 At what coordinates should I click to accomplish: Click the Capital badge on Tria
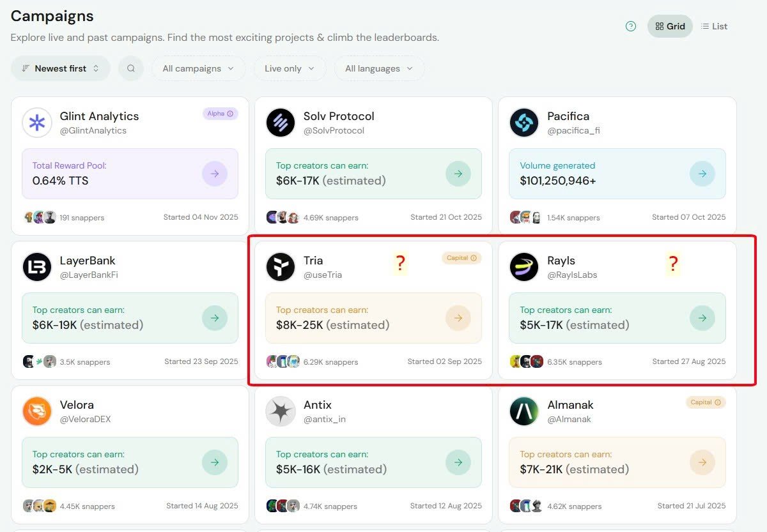coord(461,258)
